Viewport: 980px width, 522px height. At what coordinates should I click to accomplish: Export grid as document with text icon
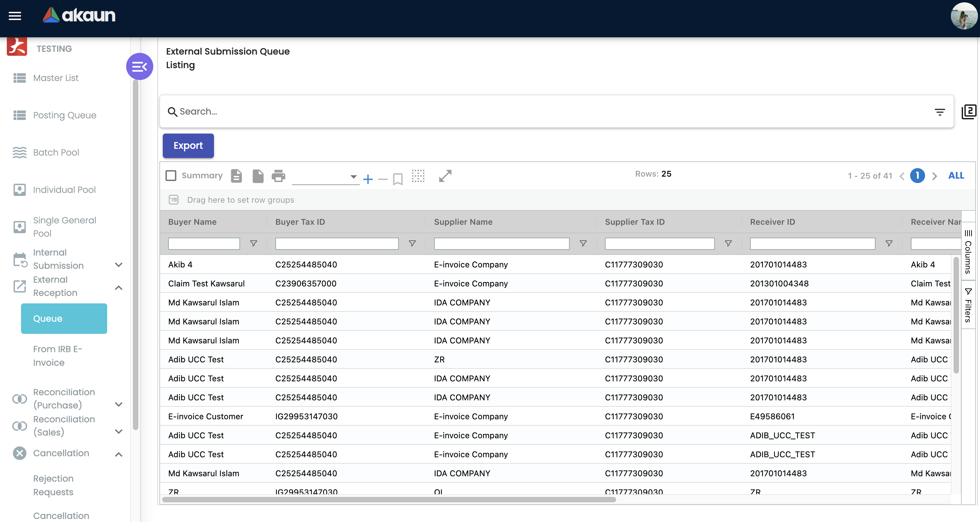(236, 176)
